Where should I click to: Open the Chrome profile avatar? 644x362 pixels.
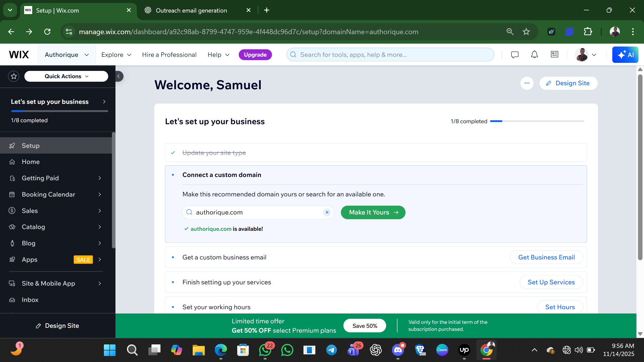615,32
